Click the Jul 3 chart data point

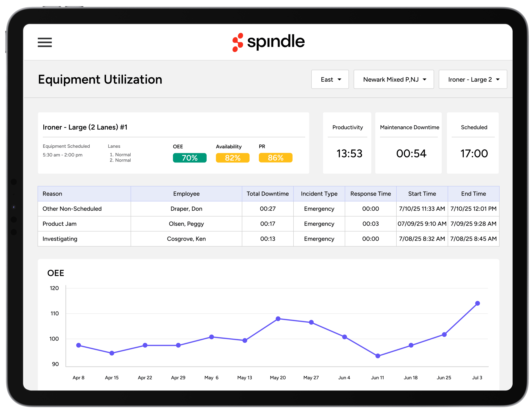477,303
